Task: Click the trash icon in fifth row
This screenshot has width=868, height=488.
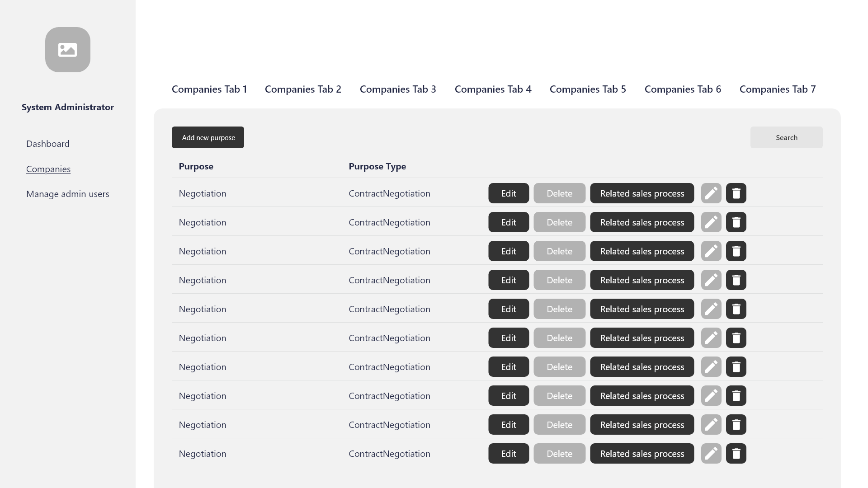Action: tap(736, 309)
